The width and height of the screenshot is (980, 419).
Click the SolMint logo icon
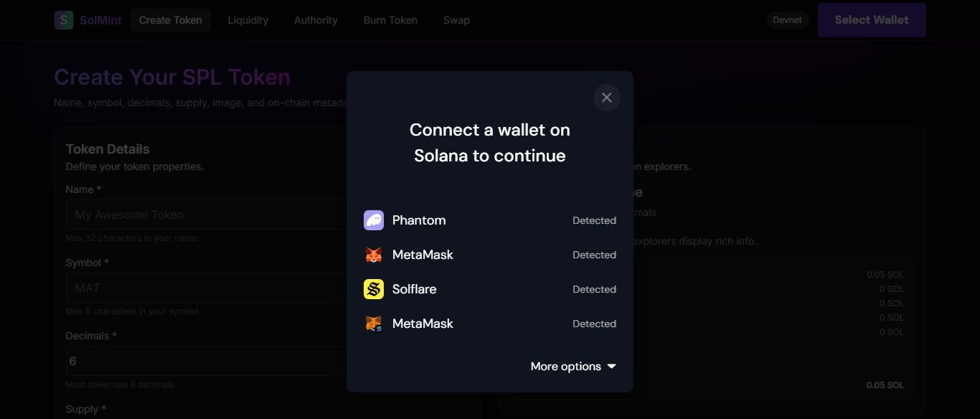[64, 20]
